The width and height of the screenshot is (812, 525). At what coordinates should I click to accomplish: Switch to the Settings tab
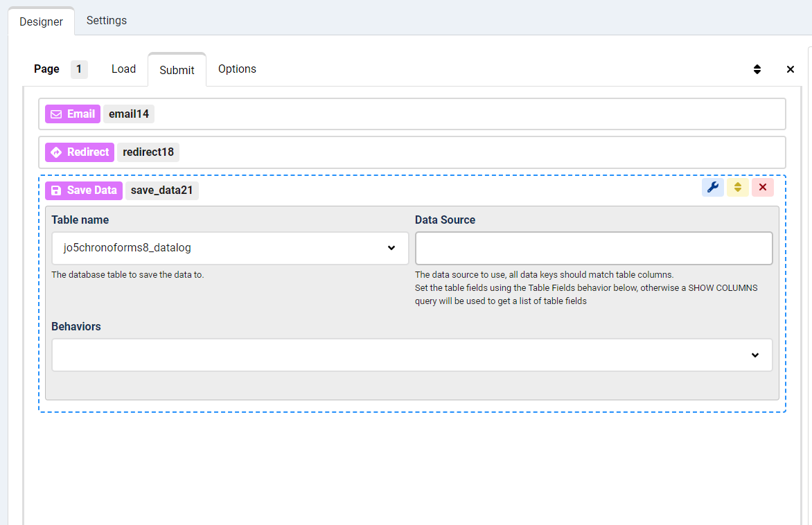[x=106, y=21]
